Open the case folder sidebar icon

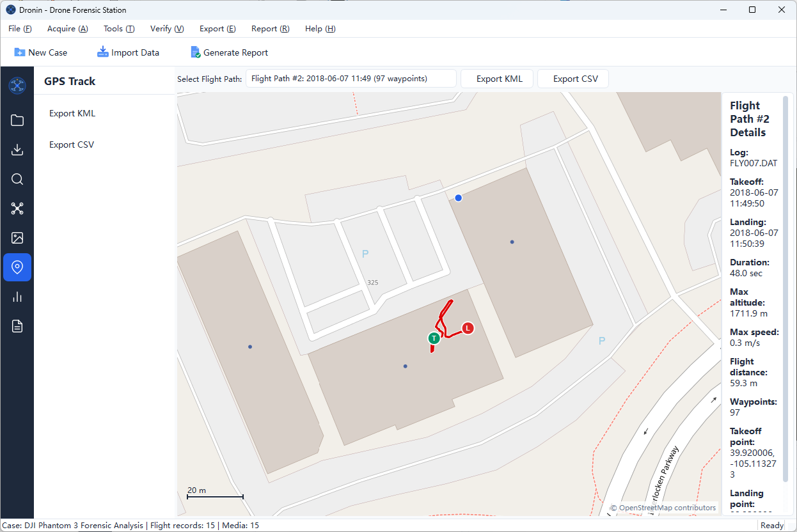[x=17, y=120]
